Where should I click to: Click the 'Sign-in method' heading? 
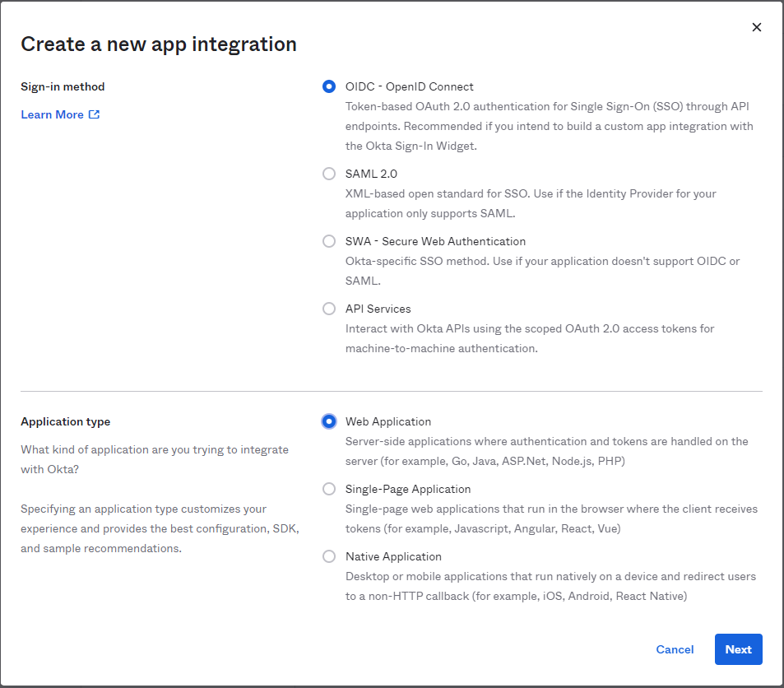click(x=63, y=86)
